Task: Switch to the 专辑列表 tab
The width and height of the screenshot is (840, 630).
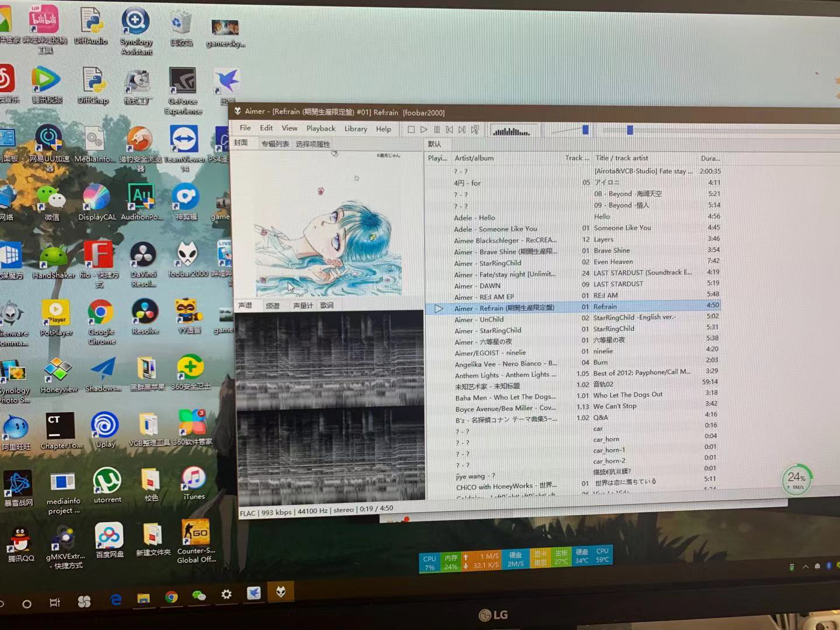Action: point(275,143)
